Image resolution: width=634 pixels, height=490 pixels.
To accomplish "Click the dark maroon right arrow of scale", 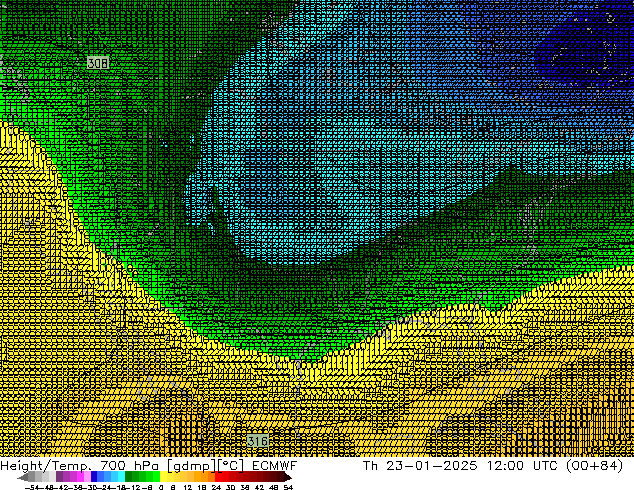I will [288, 477].
